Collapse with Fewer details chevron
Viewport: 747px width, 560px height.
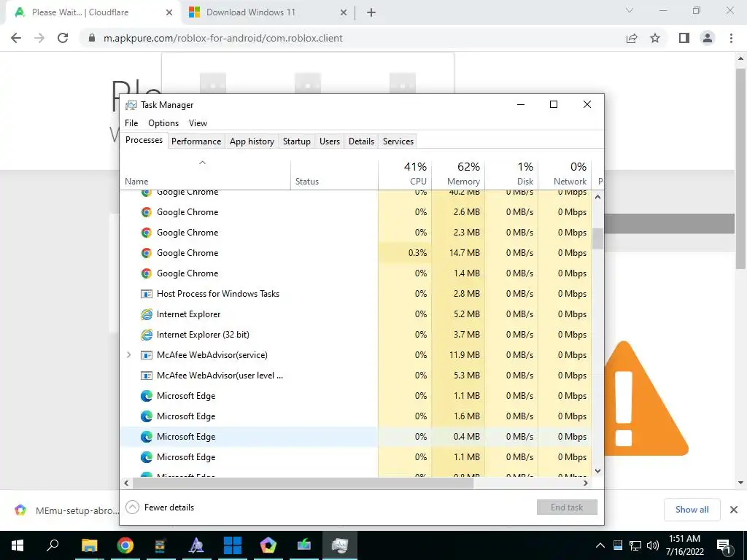(133, 507)
